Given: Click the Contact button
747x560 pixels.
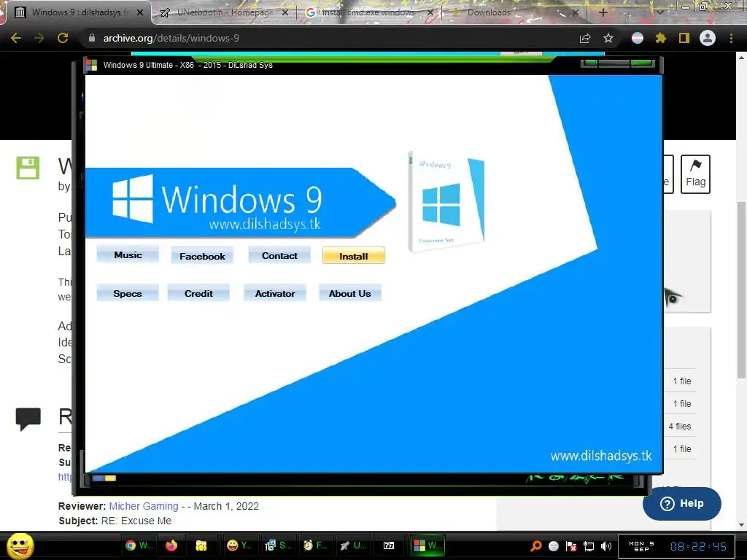Looking at the screenshot, I should [279, 256].
